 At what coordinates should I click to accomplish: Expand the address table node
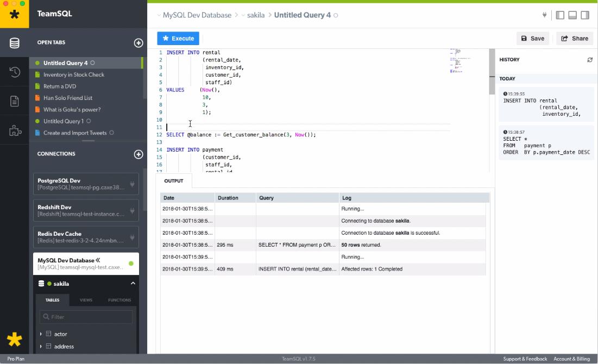tap(41, 347)
